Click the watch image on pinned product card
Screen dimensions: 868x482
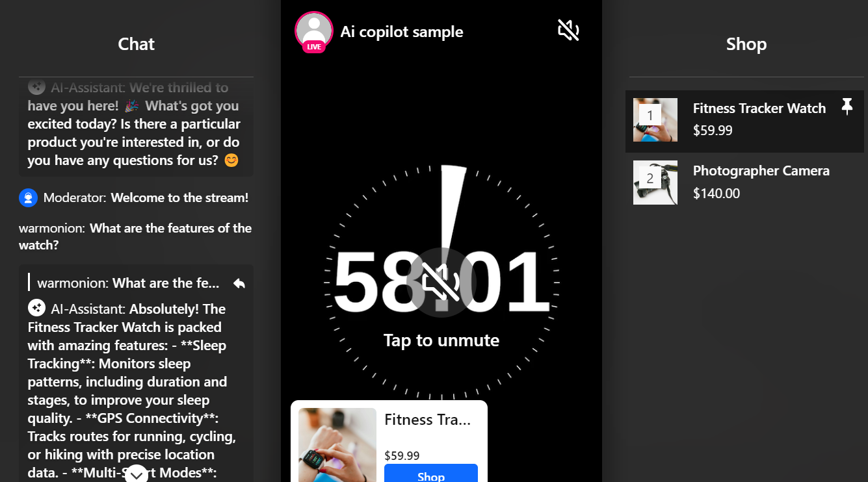pos(337,445)
